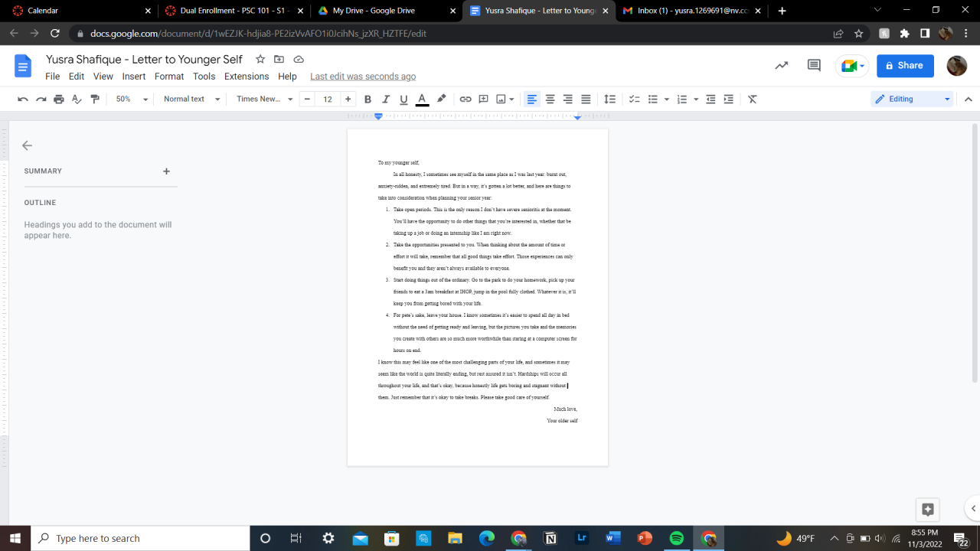Open activity dashboard trend icon
This screenshot has height=551, width=980.
(782, 66)
